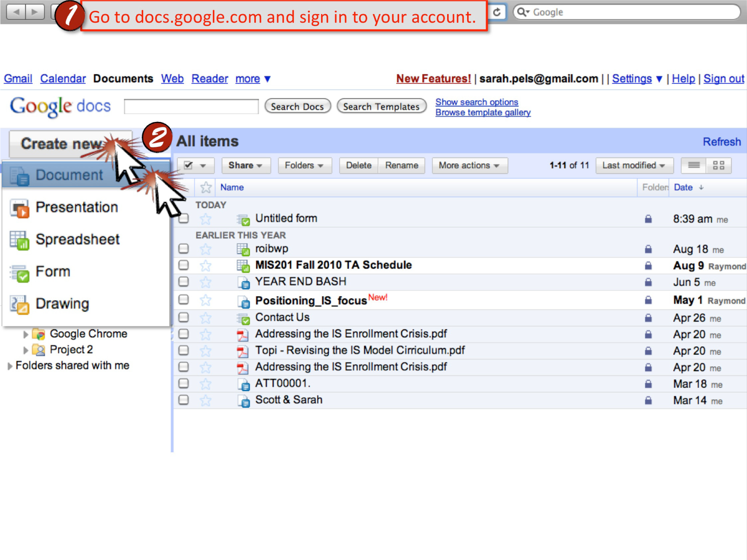Choose Spreadsheet from Create new menu
Viewport: 747px width, 560px height.
coord(86,239)
